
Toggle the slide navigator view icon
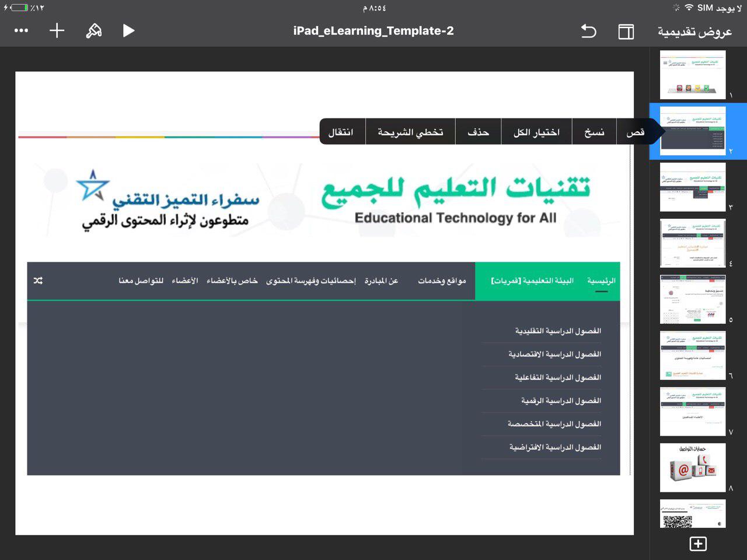[x=626, y=32]
